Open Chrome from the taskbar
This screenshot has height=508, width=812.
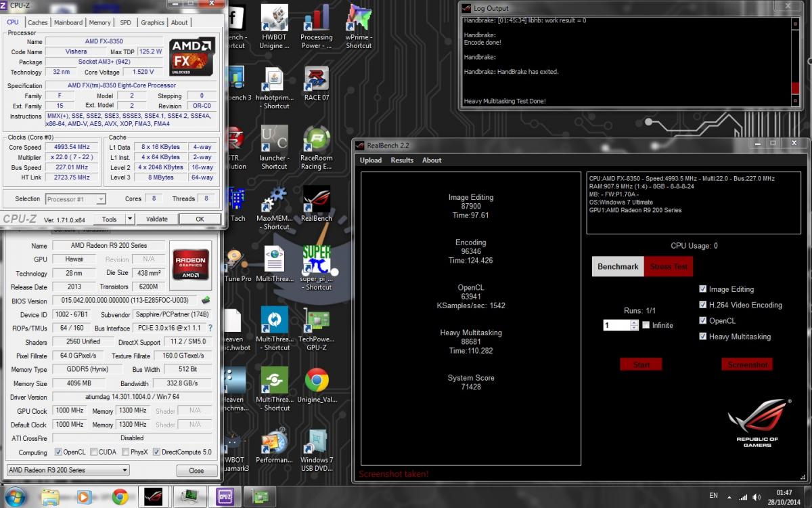point(120,496)
